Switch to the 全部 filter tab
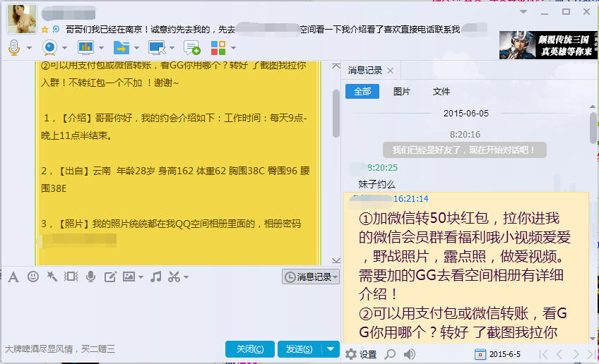The image size is (599, 364). pos(362,92)
